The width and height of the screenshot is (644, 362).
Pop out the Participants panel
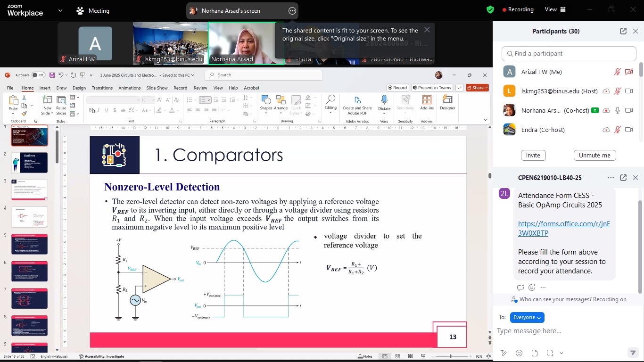(x=623, y=31)
